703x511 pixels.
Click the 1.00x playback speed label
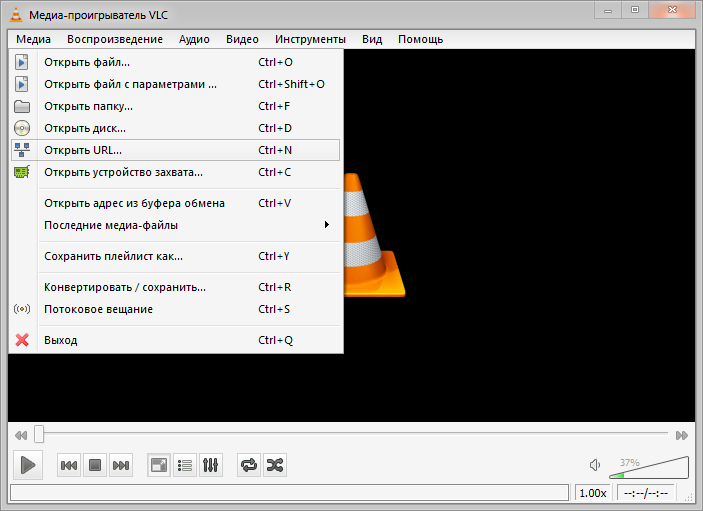tap(593, 493)
